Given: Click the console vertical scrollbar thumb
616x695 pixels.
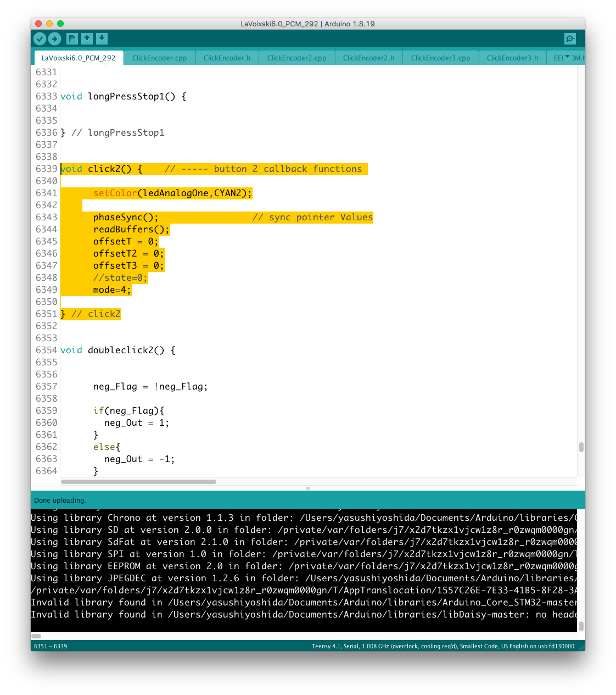Looking at the screenshot, I should pyautogui.click(x=581, y=626).
